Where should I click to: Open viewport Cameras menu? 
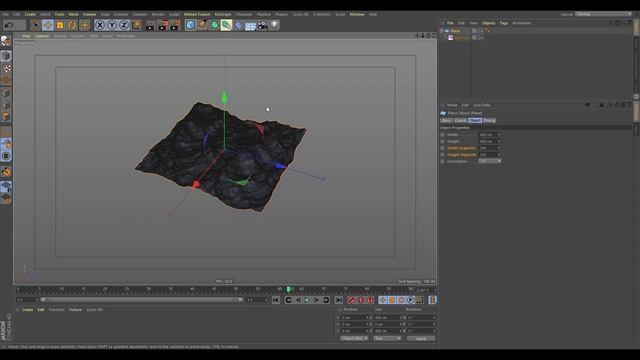coord(42,36)
